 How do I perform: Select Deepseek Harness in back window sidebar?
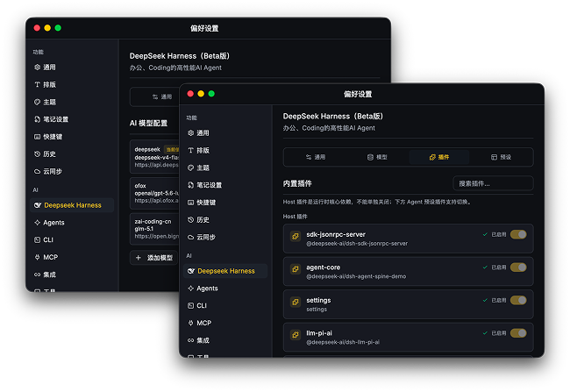point(72,205)
